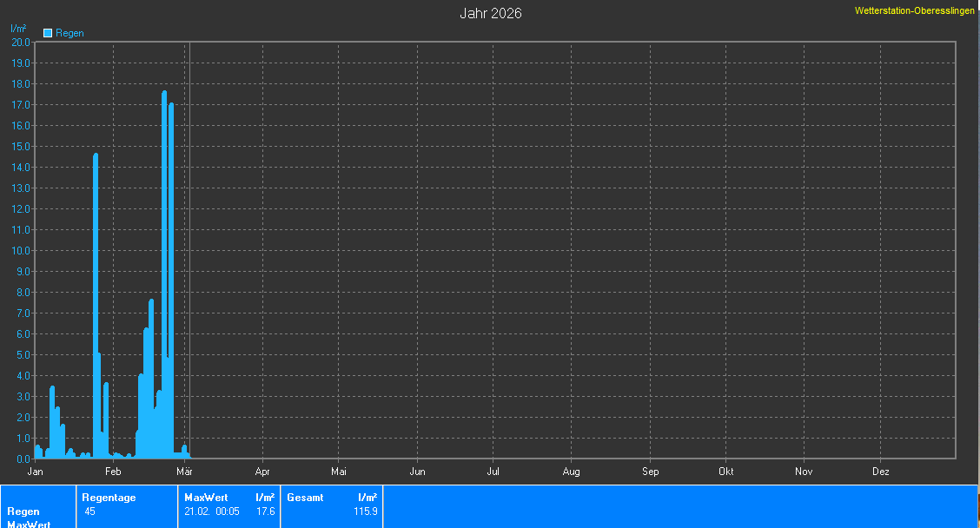980x528 pixels.
Task: Open the Wetterstation-Oberesslingen label
Action: coord(914,10)
